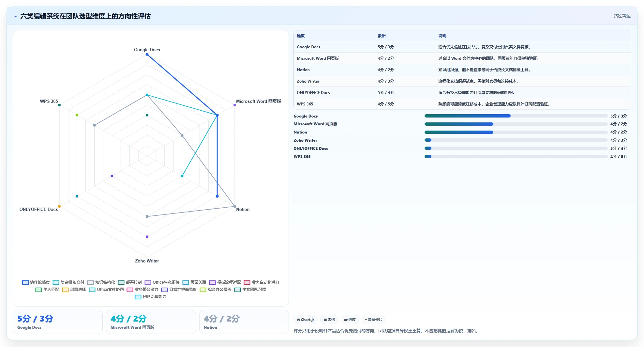
Task: Open the Microsoft Word 网页版 4分 / 2分 card
Action: [151, 322]
